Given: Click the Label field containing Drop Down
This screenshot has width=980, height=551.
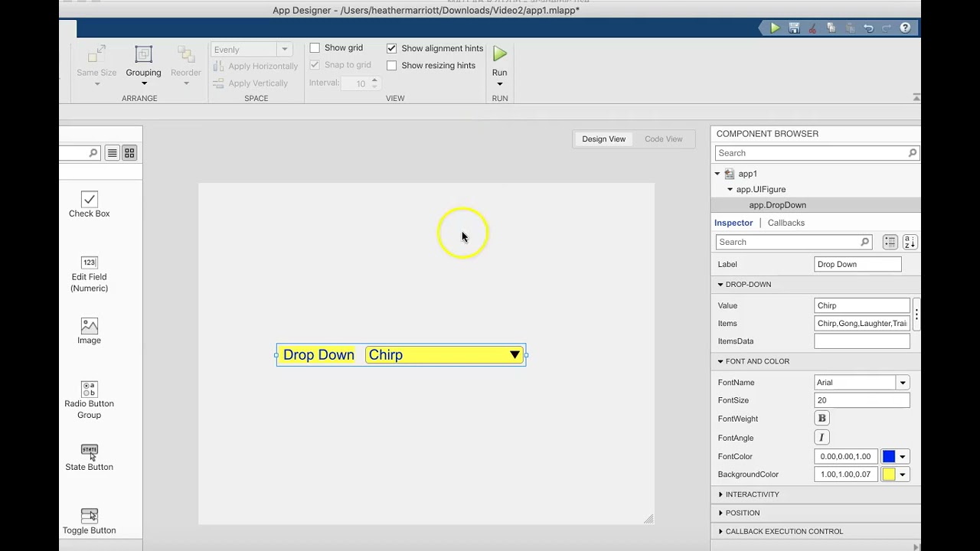Looking at the screenshot, I should click(x=857, y=264).
